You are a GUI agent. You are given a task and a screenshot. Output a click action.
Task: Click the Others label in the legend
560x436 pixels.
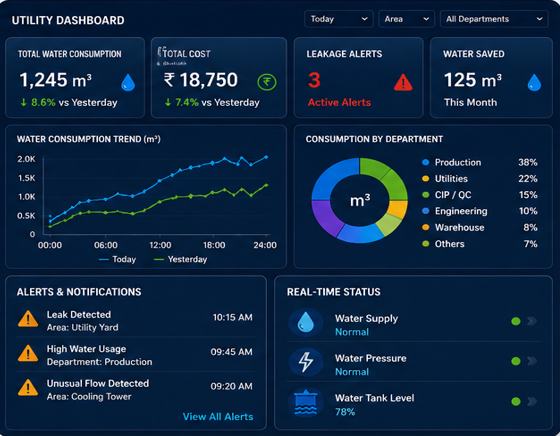tap(449, 244)
